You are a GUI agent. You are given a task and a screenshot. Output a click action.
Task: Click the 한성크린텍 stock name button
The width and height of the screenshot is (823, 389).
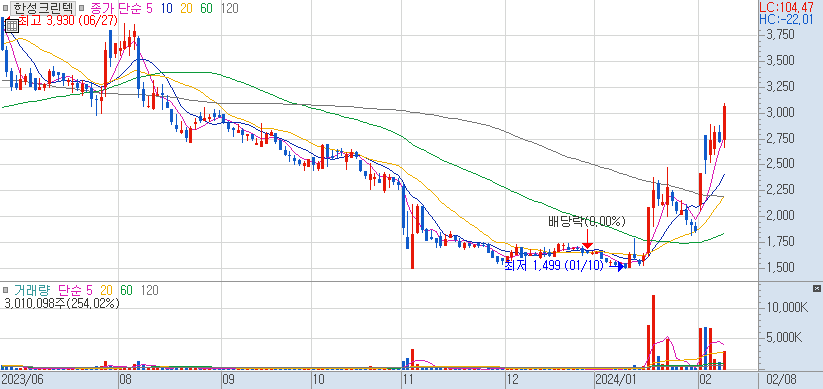44,8
